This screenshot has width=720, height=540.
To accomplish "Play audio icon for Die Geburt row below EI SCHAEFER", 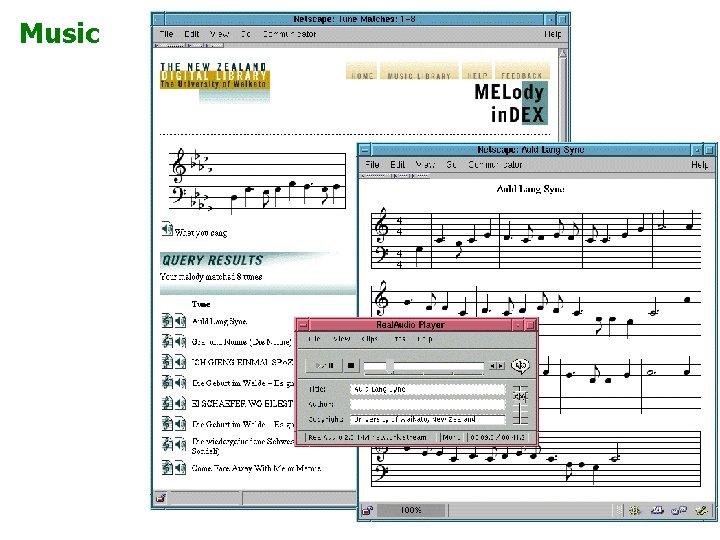I will point(180,423).
